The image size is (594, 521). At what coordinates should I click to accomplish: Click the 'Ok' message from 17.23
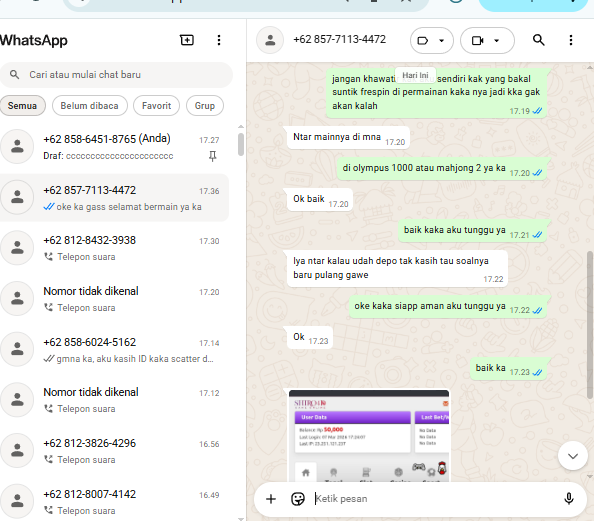point(310,337)
